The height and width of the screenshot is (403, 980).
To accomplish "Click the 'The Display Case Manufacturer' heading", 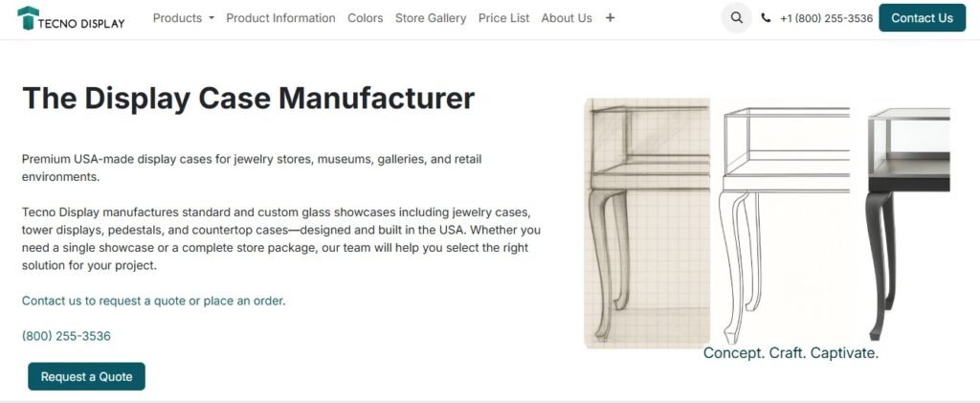I will [248, 98].
